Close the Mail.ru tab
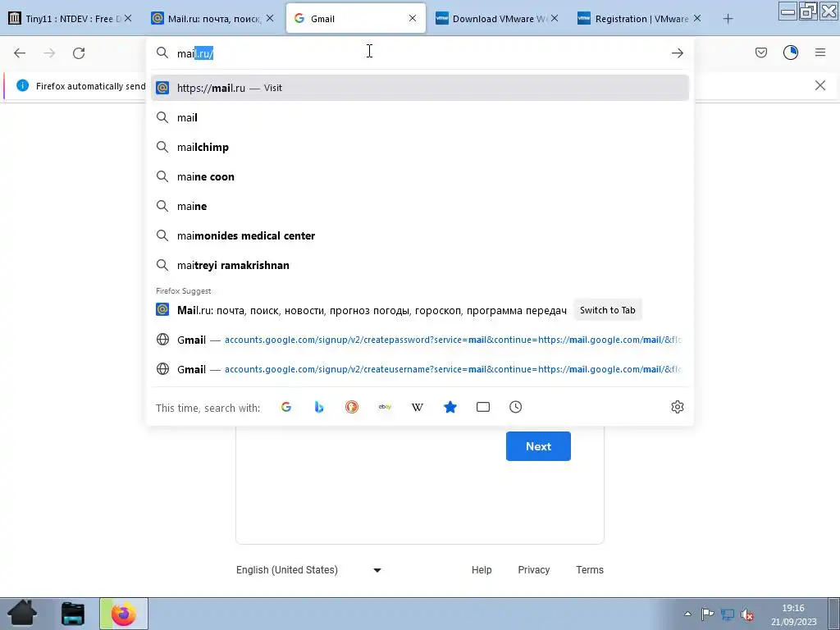This screenshot has height=630, width=840. (x=270, y=18)
